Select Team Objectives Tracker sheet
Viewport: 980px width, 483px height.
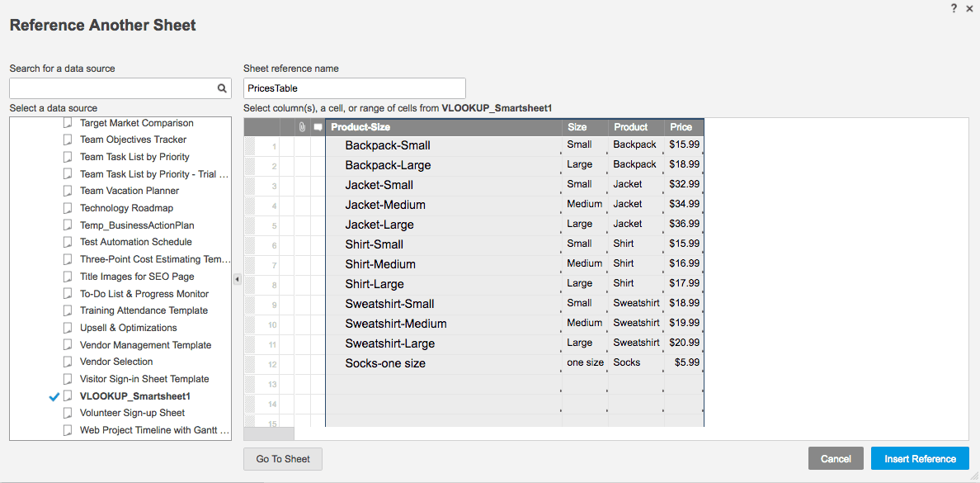[133, 140]
